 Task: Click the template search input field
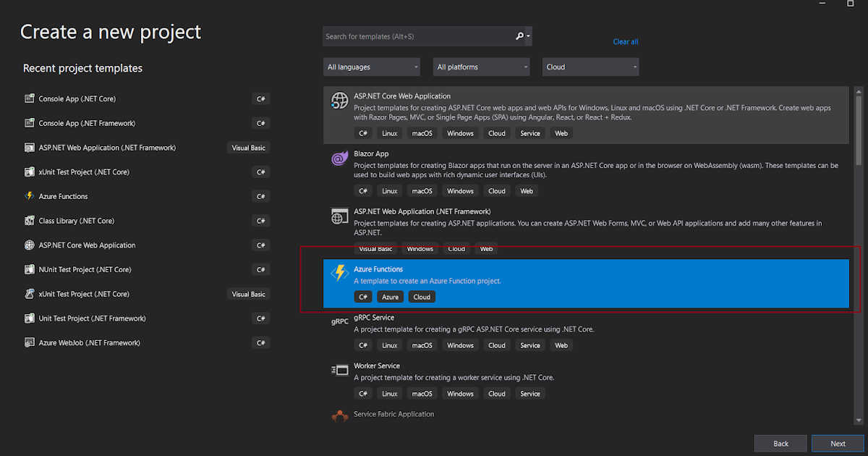point(420,36)
